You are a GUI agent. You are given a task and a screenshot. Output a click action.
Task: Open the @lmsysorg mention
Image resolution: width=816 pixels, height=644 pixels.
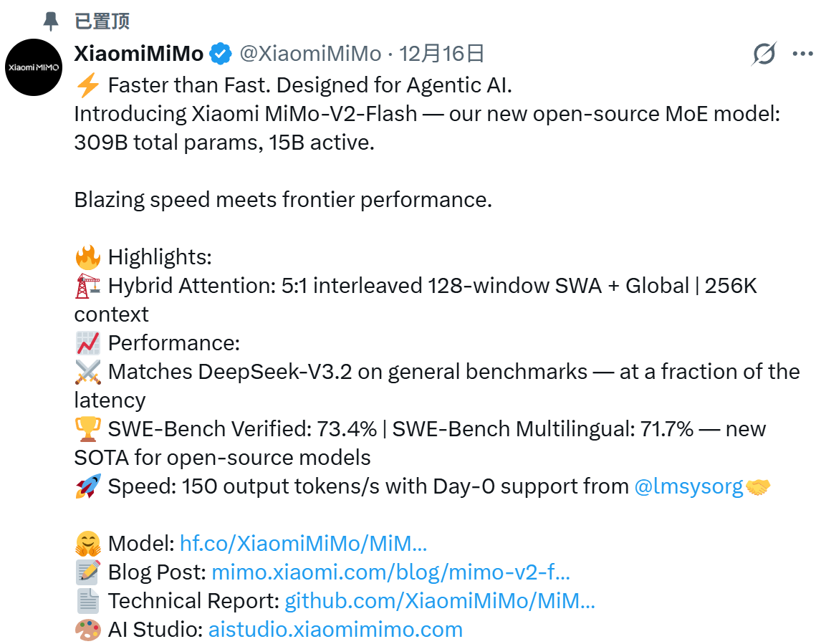688,486
